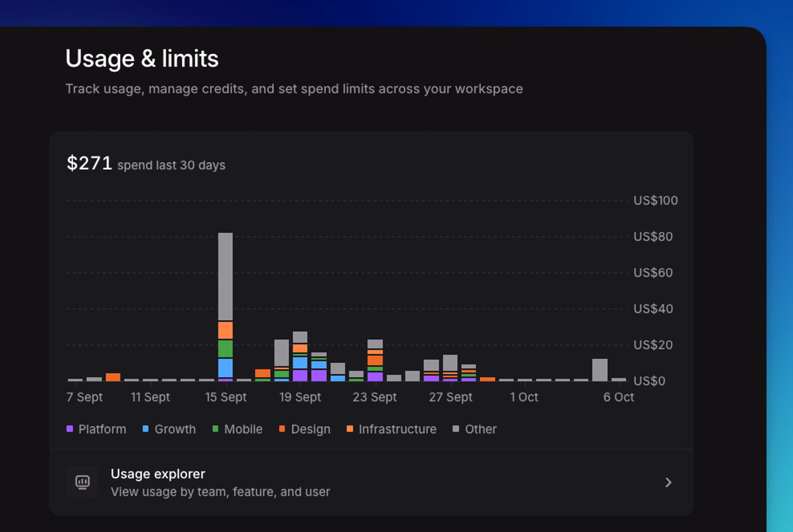Screen dimensions: 793x532
Task: Click the US$80 axis value
Action: click(653, 236)
